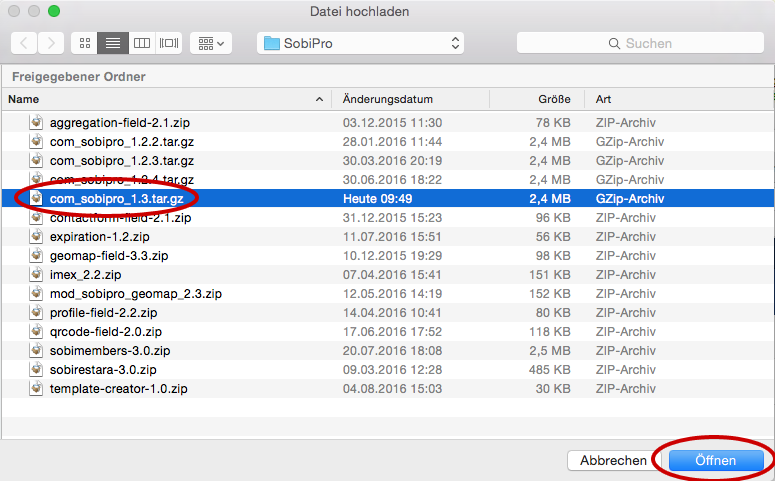Select template-creator-1.0.zip file name

click(x=119, y=389)
